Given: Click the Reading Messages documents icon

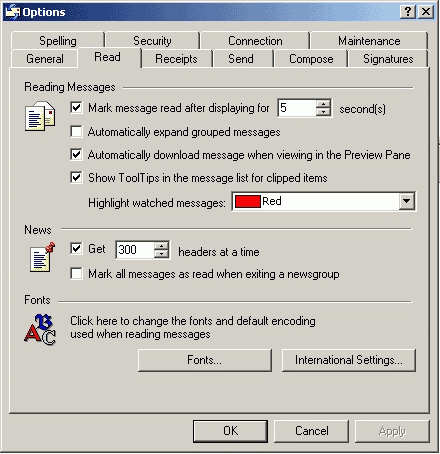Looking at the screenshot, I should pos(40,116).
